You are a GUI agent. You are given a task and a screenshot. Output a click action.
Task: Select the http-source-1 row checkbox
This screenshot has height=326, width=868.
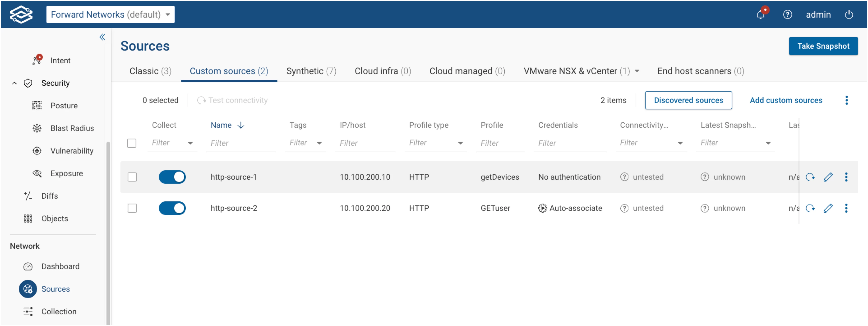click(132, 177)
